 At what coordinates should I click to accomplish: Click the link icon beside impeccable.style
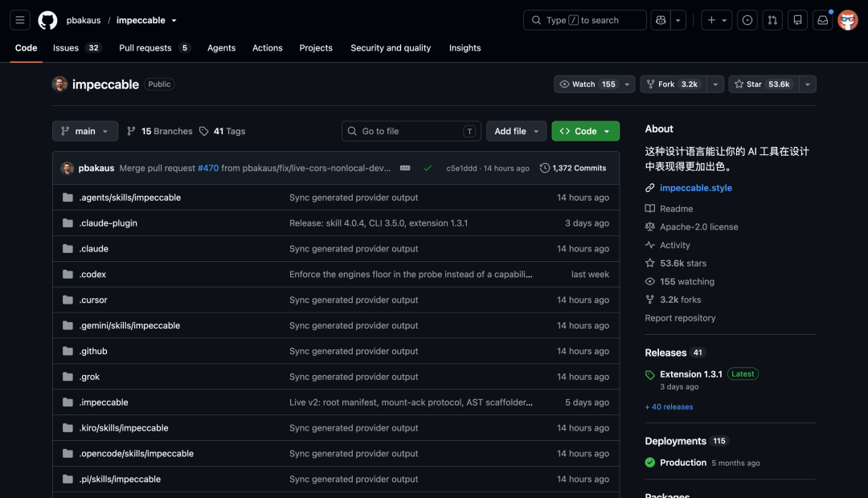click(650, 188)
